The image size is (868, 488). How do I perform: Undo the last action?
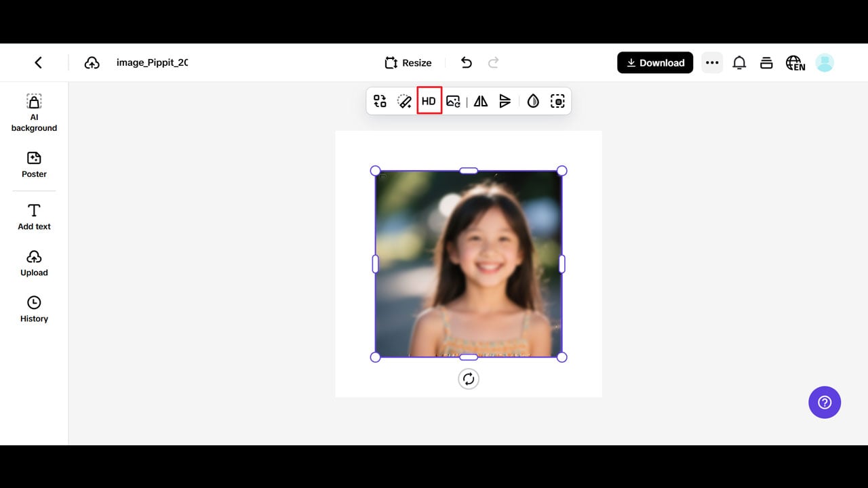pos(466,62)
